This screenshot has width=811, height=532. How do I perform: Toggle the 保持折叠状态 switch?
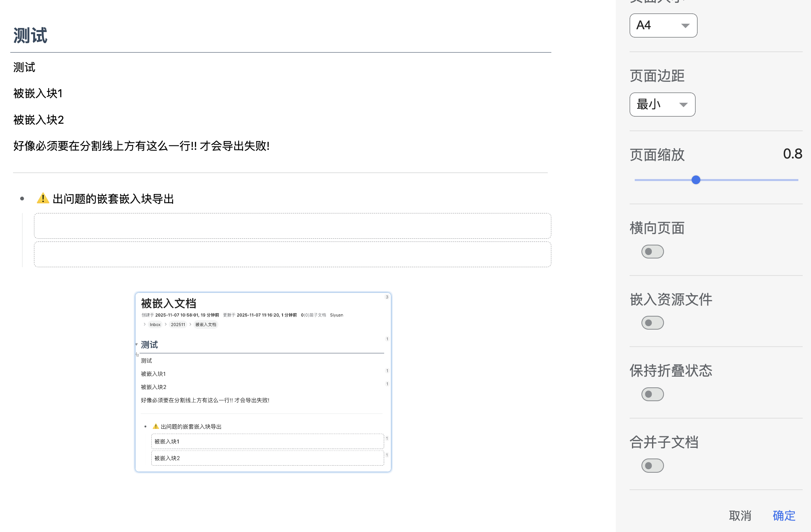click(652, 394)
